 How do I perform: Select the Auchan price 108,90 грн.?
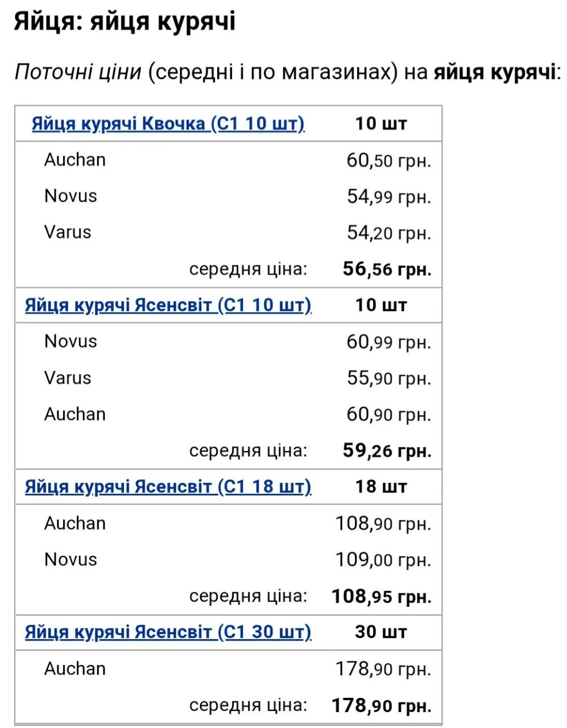click(x=383, y=524)
